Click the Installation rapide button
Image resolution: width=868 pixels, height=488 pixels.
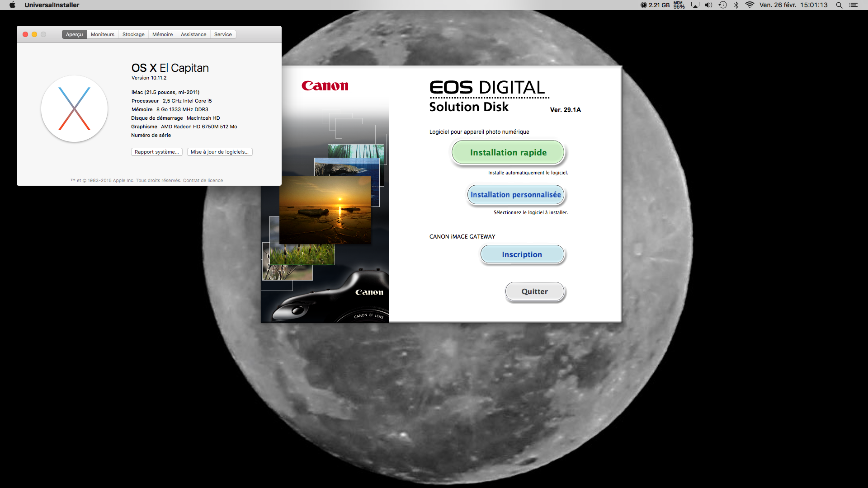[508, 152]
